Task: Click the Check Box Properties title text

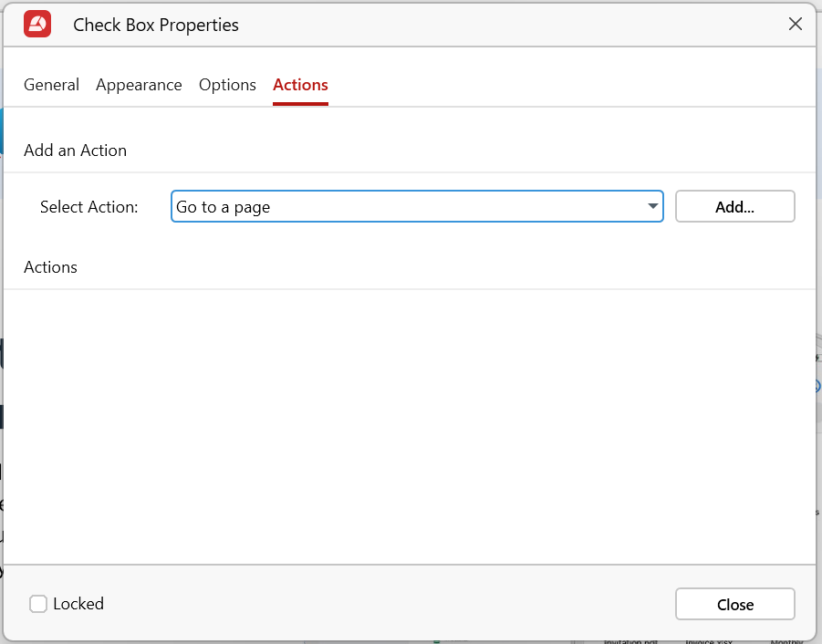Action: click(156, 25)
